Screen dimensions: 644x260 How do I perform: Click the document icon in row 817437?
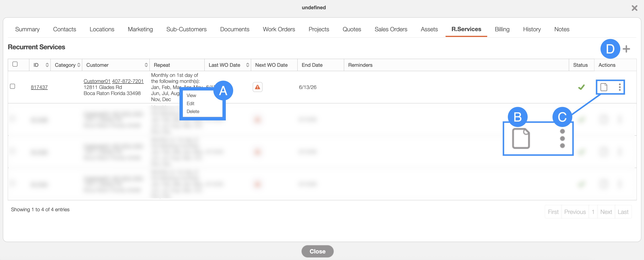point(604,87)
